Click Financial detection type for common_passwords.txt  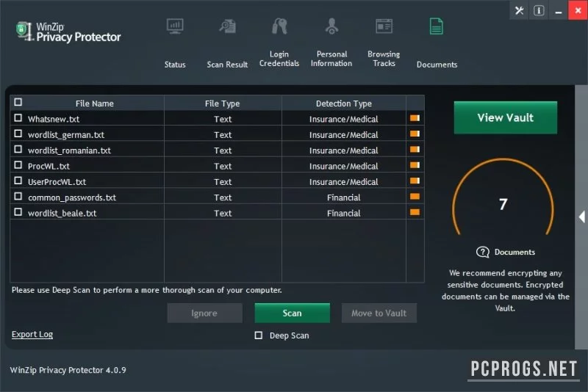pos(343,197)
